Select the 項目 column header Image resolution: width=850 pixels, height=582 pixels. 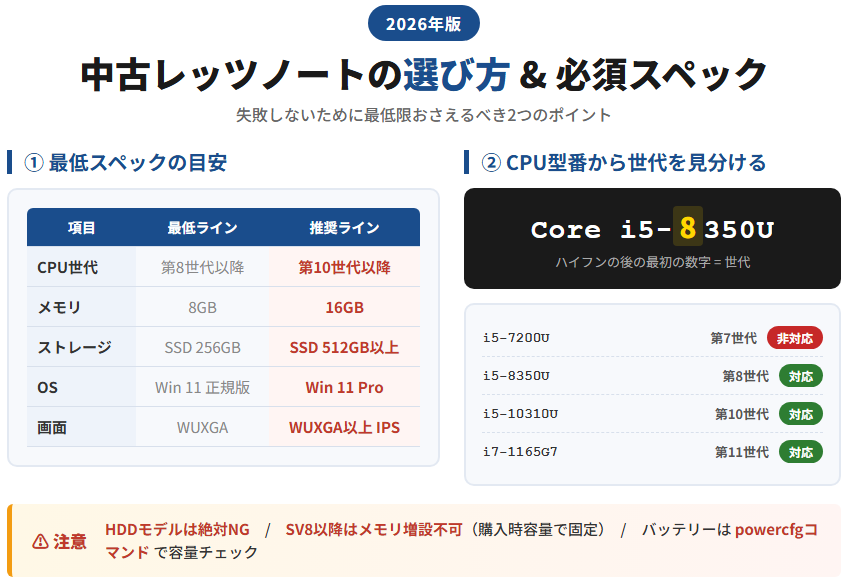point(81,228)
